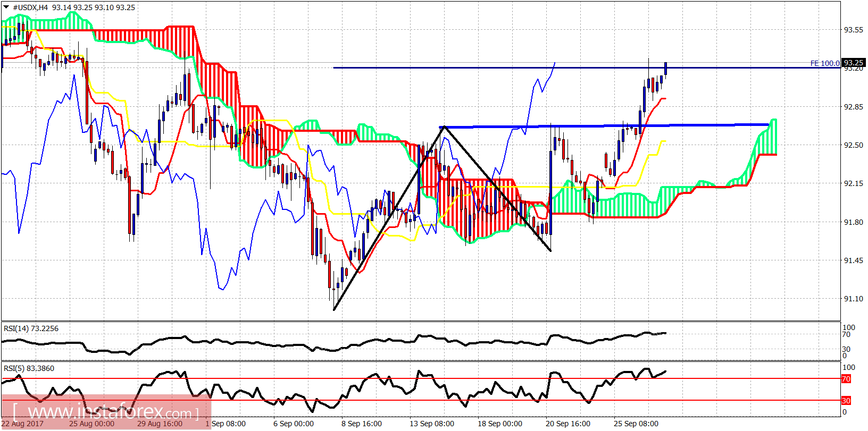Click the RSI(14) 73.2256 indicator label
Screen dimensions: 868x431
[x=31, y=328]
